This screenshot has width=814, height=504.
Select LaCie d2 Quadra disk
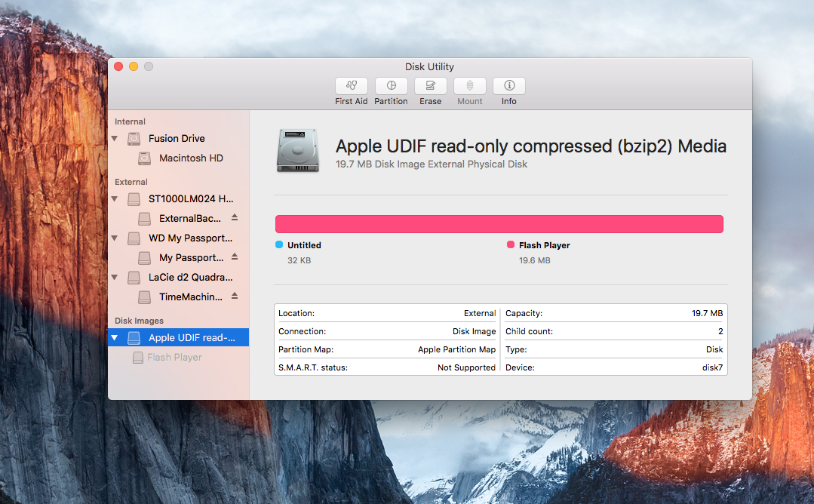tap(190, 278)
